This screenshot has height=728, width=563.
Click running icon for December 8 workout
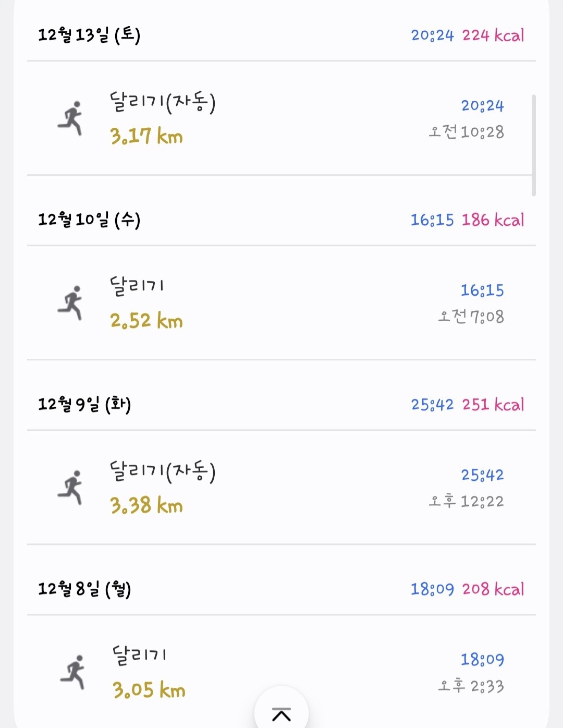point(73,672)
